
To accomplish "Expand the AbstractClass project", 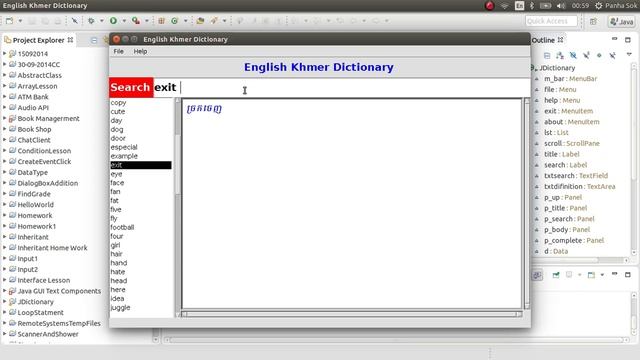I will click(x=4, y=75).
